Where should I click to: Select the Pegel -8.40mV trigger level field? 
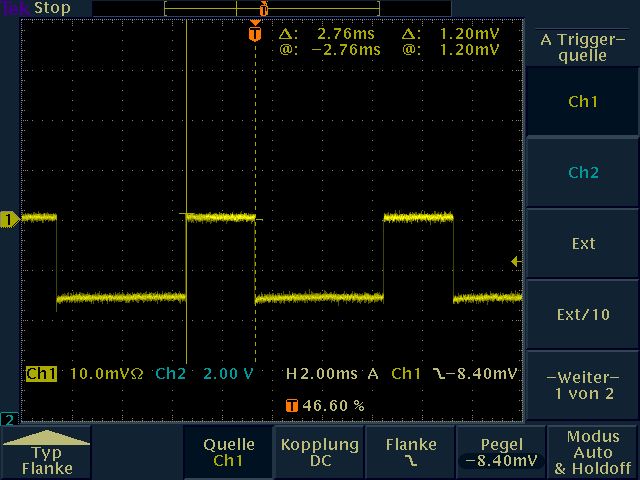tap(501, 453)
